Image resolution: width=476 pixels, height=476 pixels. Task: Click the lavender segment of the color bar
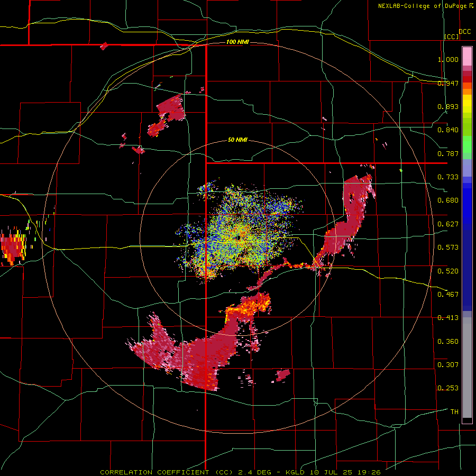click(x=467, y=168)
